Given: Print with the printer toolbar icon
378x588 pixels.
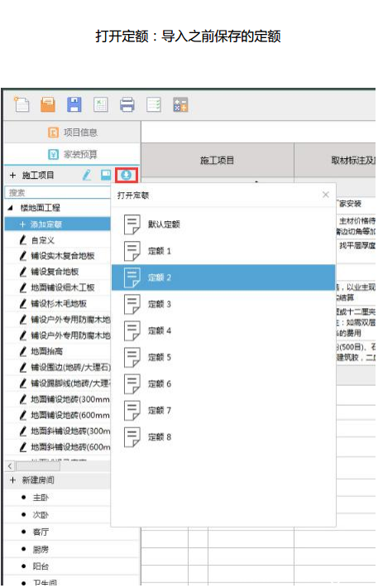Looking at the screenshot, I should pyautogui.click(x=127, y=104).
